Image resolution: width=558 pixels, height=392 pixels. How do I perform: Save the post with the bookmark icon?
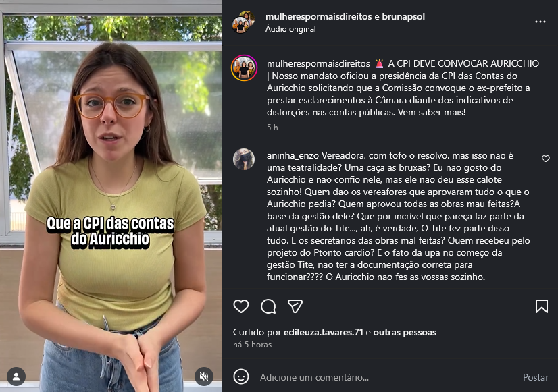[542, 306]
